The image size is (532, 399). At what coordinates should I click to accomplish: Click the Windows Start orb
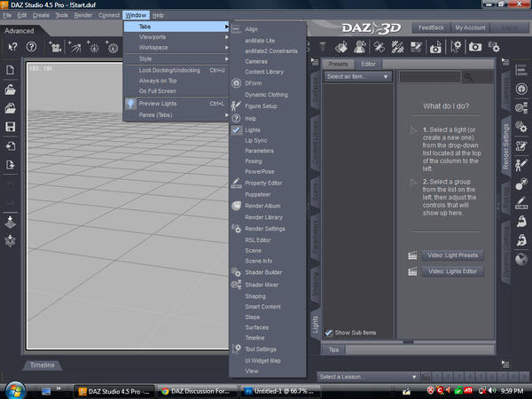pyautogui.click(x=15, y=390)
